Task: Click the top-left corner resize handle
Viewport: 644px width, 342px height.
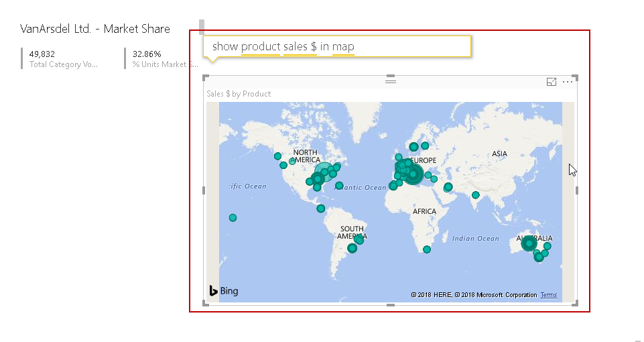Action: [x=205, y=78]
